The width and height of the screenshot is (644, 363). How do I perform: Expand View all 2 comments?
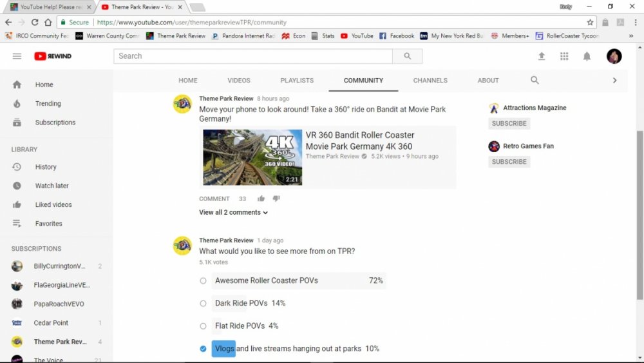233,212
